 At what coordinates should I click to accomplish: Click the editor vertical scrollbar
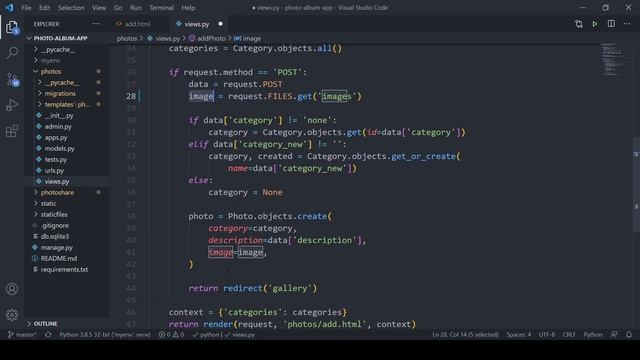[x=636, y=184]
